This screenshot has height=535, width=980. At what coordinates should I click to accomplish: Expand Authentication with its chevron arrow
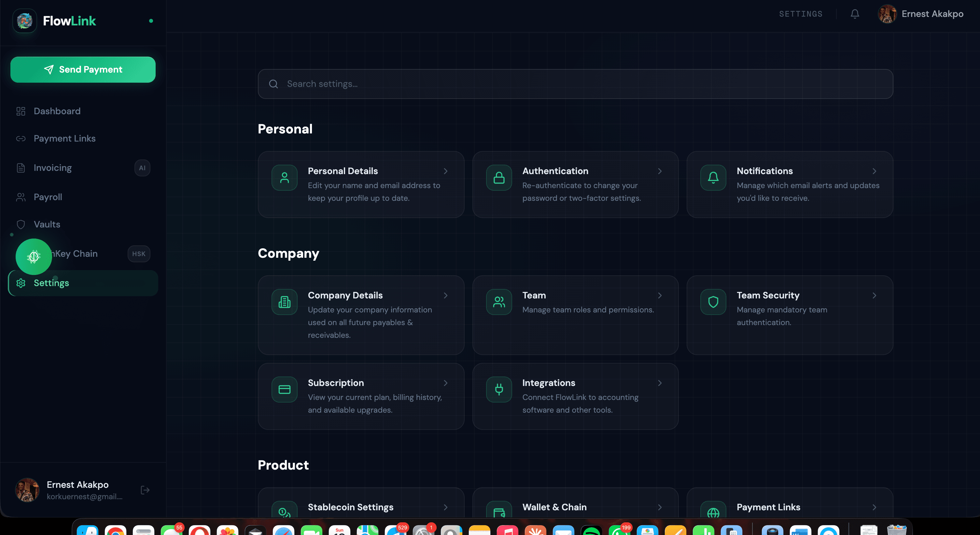660,171
